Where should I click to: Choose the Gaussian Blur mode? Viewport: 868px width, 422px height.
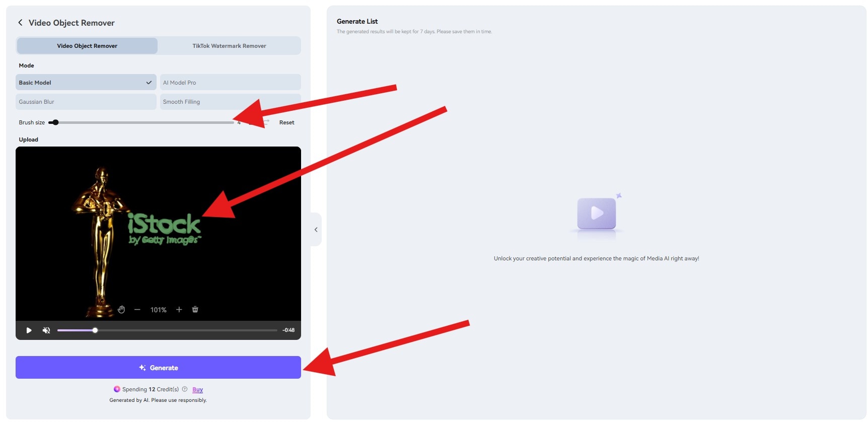click(x=86, y=102)
